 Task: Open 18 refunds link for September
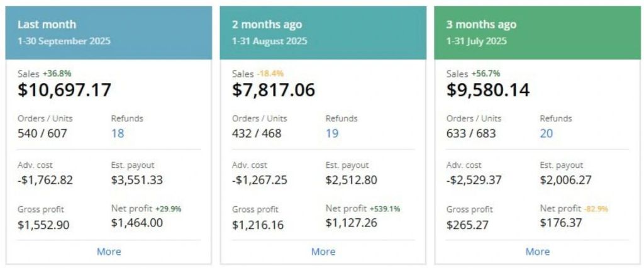pyautogui.click(x=118, y=133)
